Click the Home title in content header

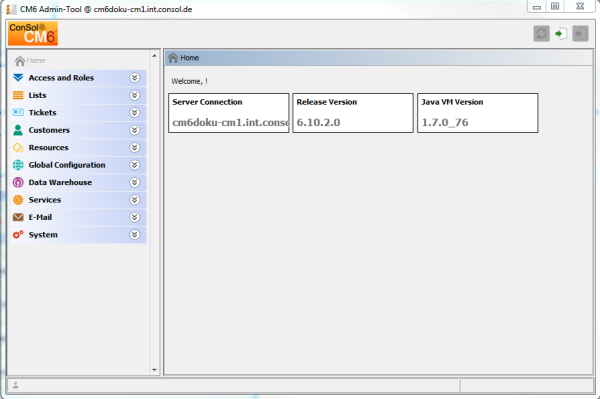click(190, 58)
